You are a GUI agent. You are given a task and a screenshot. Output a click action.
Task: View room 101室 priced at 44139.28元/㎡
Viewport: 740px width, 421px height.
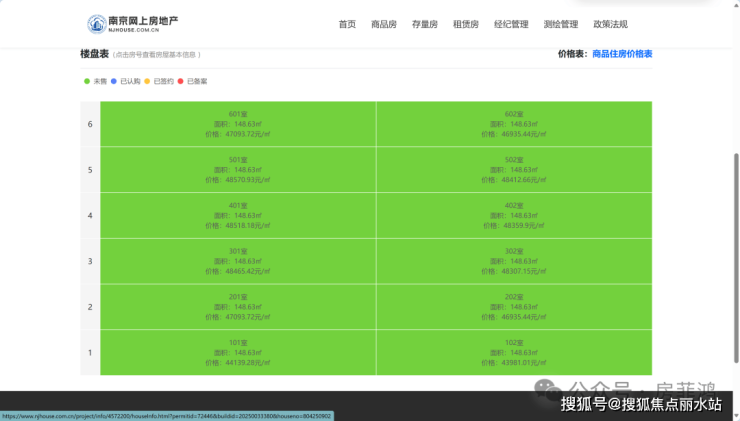click(x=238, y=353)
